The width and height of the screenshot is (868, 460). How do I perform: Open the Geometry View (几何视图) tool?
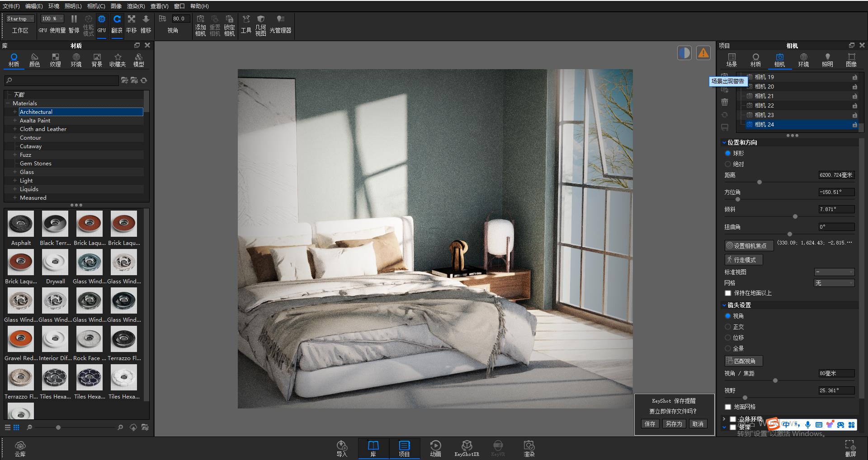(260, 19)
